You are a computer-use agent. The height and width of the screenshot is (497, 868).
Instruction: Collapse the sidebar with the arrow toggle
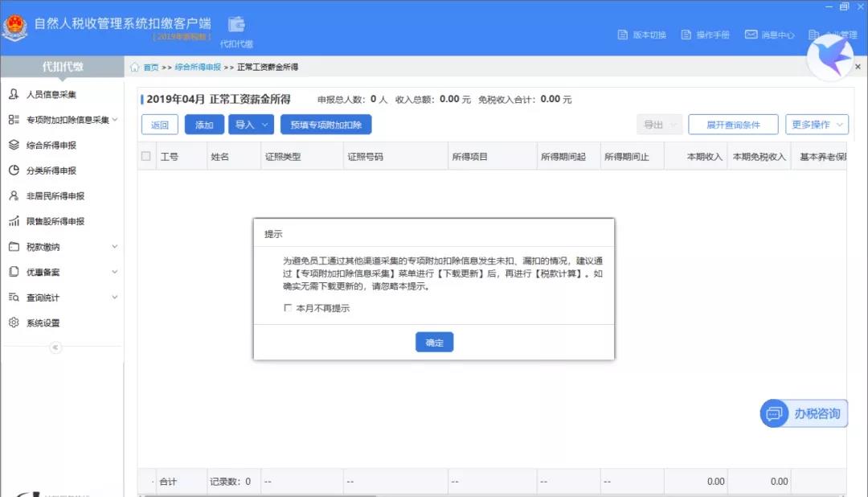[x=55, y=347]
